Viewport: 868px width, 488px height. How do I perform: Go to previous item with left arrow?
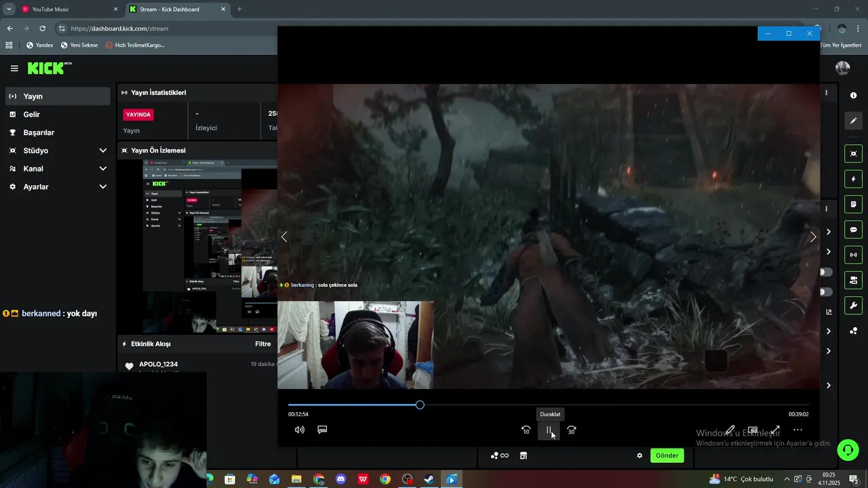click(284, 237)
